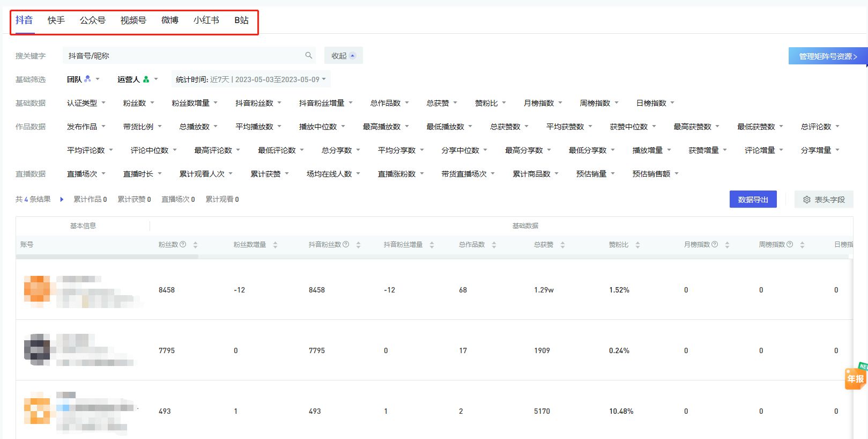Image resolution: width=868 pixels, height=439 pixels.
Task: Sort table by 周榜指数 column arrows
Action: [802, 245]
